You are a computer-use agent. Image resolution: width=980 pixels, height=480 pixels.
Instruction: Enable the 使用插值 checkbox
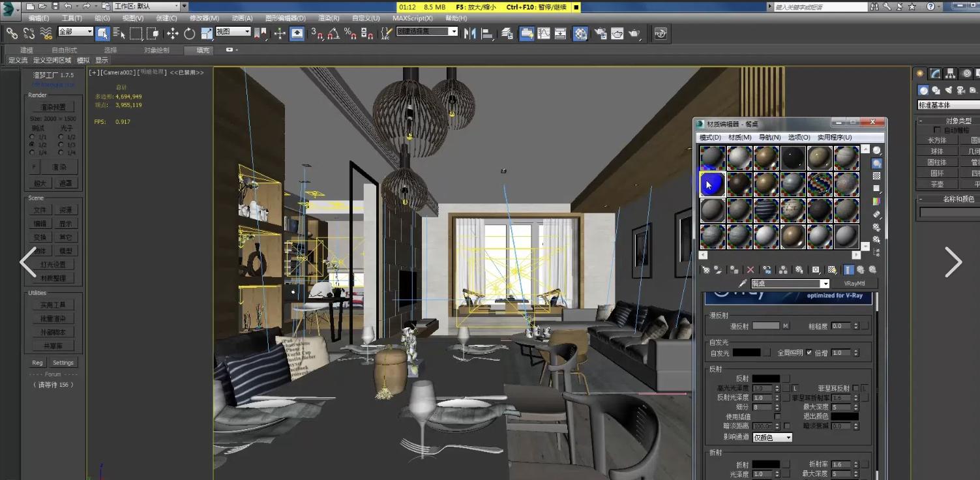point(777,416)
